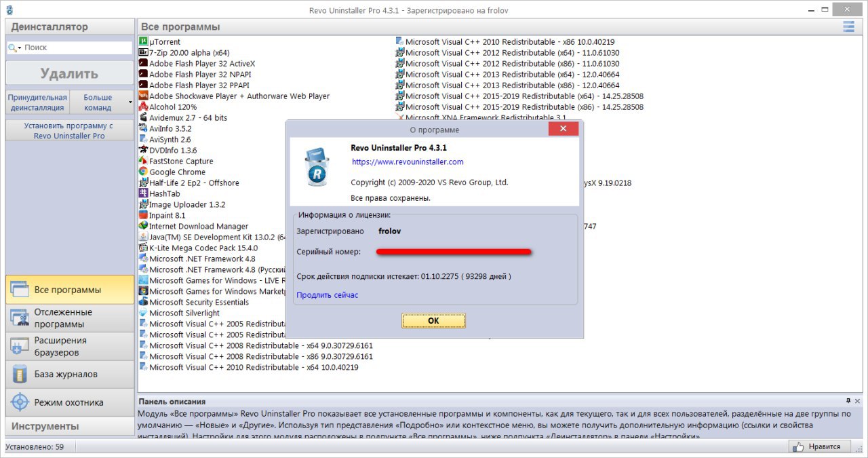Switch to Режим охотника
Screen dimensions: 868x458
point(70,402)
